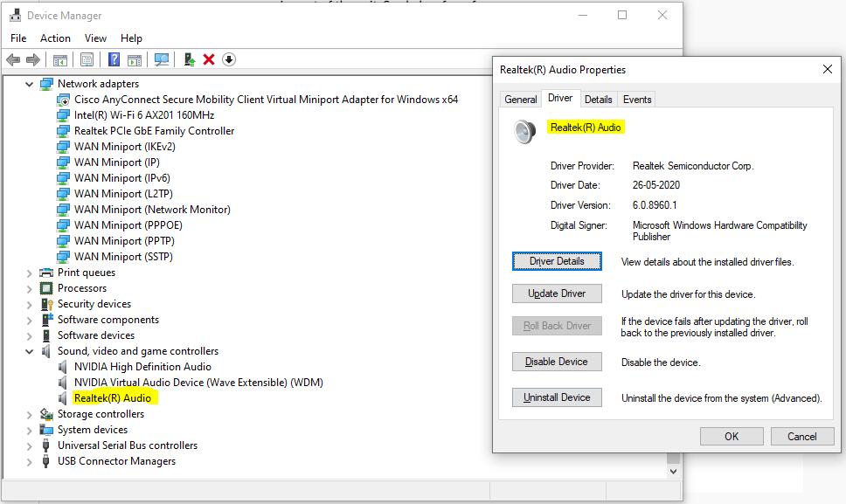Open the View menu
This screenshot has height=504, width=846.
point(95,38)
